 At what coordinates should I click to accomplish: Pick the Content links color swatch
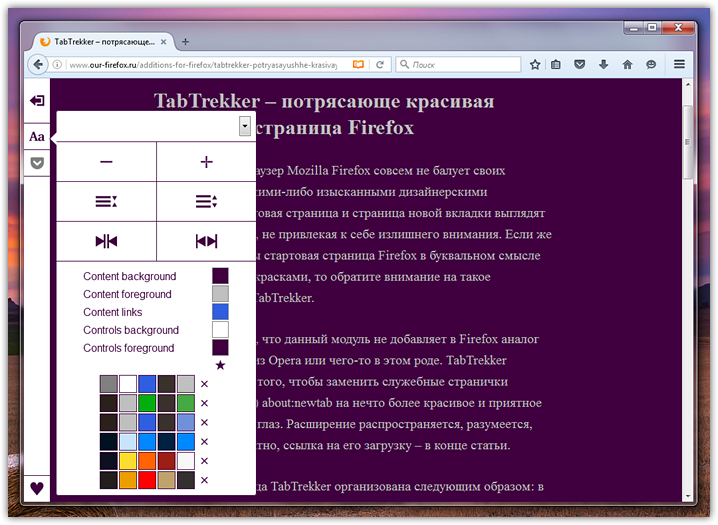coord(220,312)
